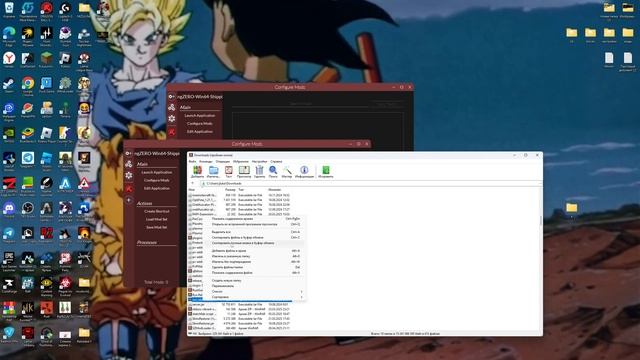Open the Избранное menu in WinRAR
The height and width of the screenshot is (360, 640).
241,162
